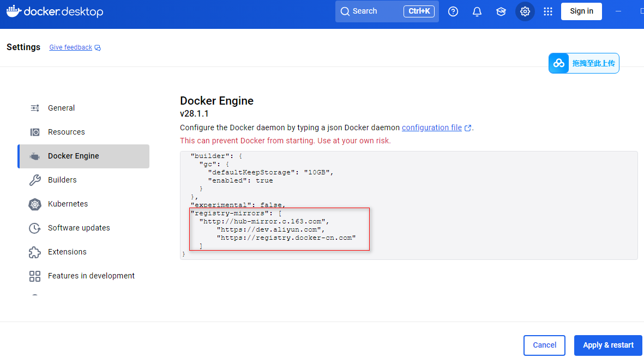The width and height of the screenshot is (644, 358).
Task: Click the "experimental": false line
Action: [x=238, y=205]
